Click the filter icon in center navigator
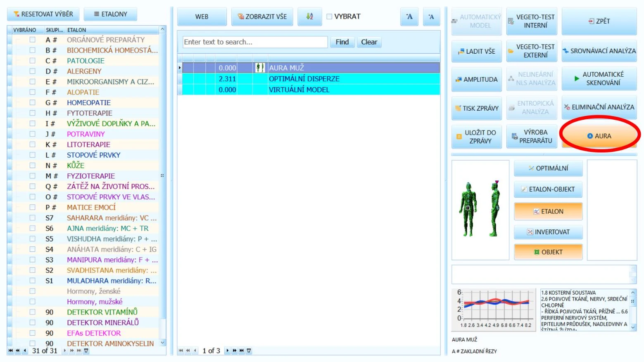 coord(249,351)
